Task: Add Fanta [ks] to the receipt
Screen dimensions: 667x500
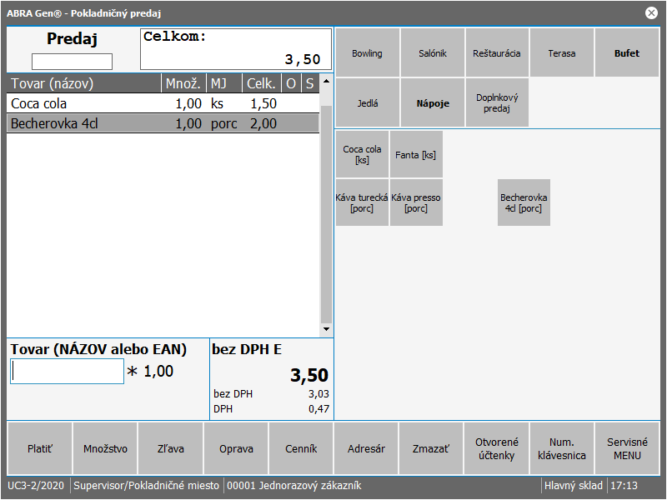Action: pyautogui.click(x=415, y=154)
